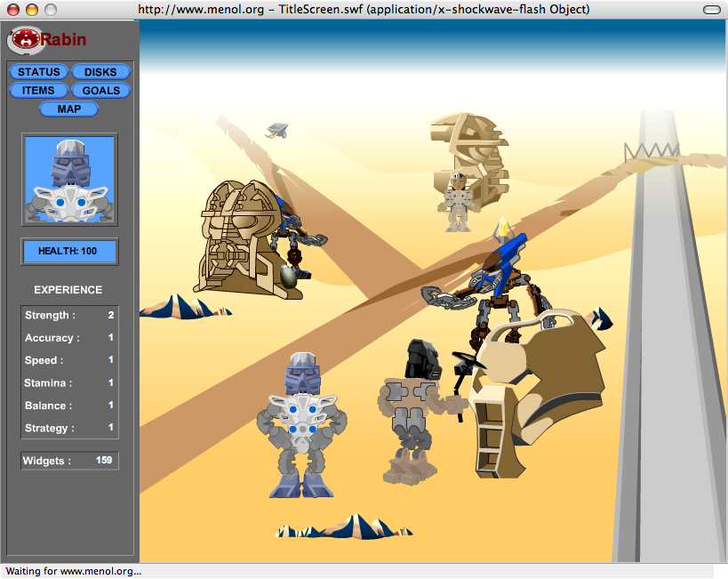
Task: Click the white-armored player character in desert
Action: click(302, 425)
